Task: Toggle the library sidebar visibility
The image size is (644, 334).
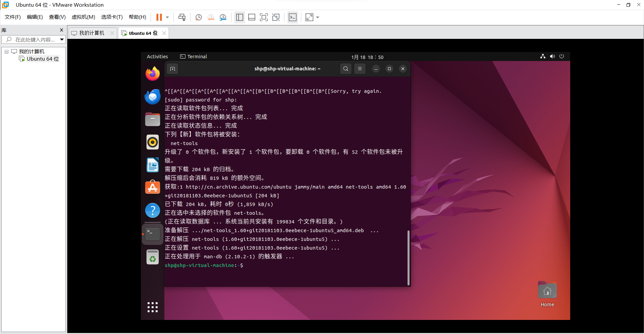Action: point(239,17)
